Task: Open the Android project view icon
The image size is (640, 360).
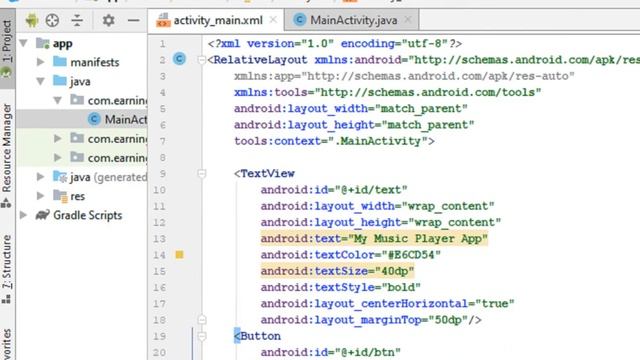Action: [32, 20]
